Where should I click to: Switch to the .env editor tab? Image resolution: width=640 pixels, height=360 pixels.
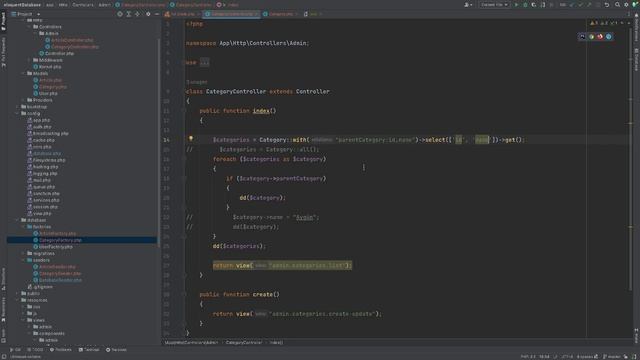coord(313,14)
